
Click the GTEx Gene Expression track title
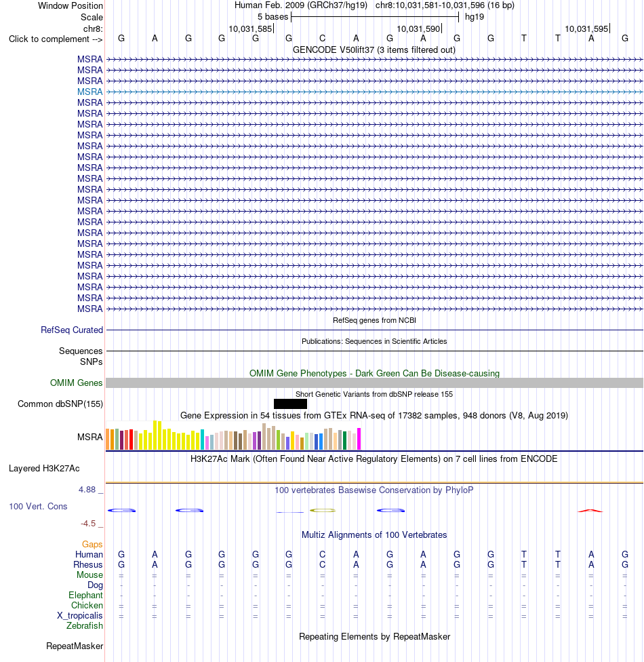pyautogui.click(x=374, y=416)
